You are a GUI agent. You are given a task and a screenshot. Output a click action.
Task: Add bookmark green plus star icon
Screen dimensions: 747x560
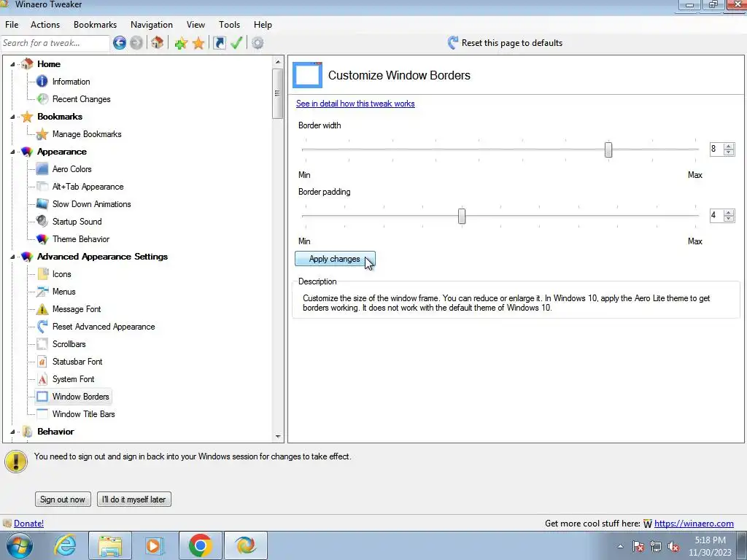181,43
